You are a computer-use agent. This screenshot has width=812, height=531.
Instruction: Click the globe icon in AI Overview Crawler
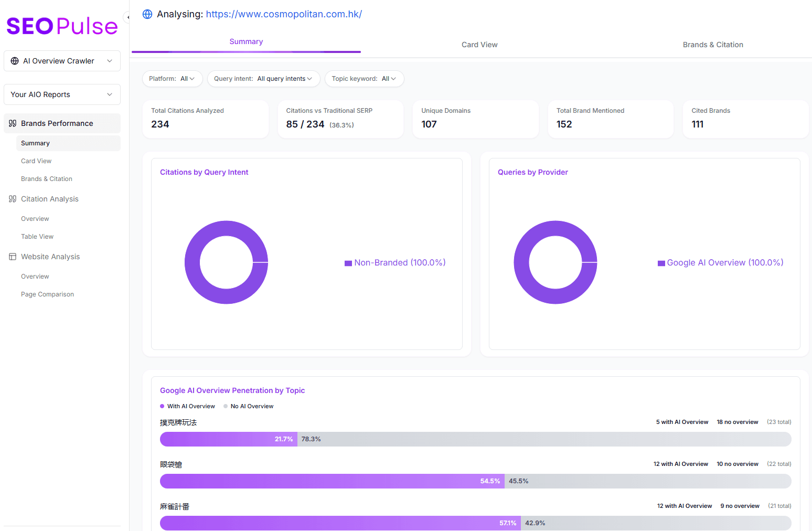point(15,61)
